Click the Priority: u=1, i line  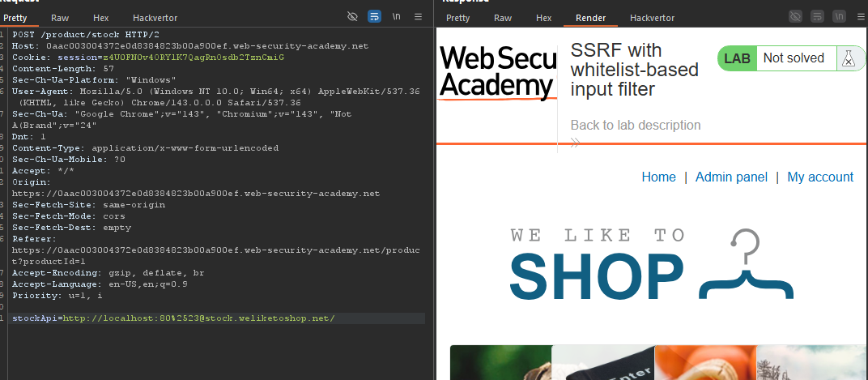coord(57,295)
